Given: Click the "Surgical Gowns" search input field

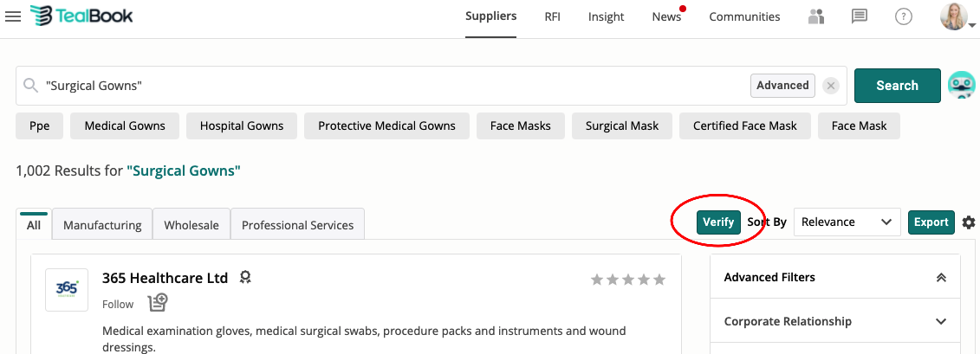Looking at the screenshot, I should point(390,86).
